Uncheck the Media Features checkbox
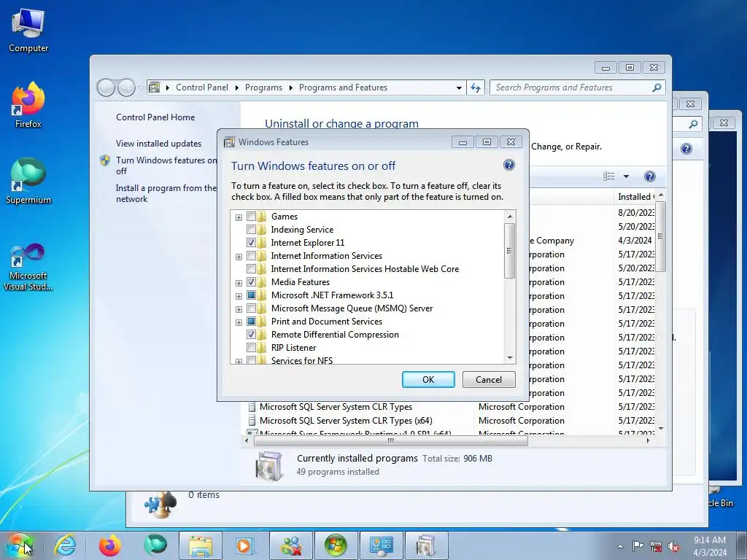 (x=251, y=282)
